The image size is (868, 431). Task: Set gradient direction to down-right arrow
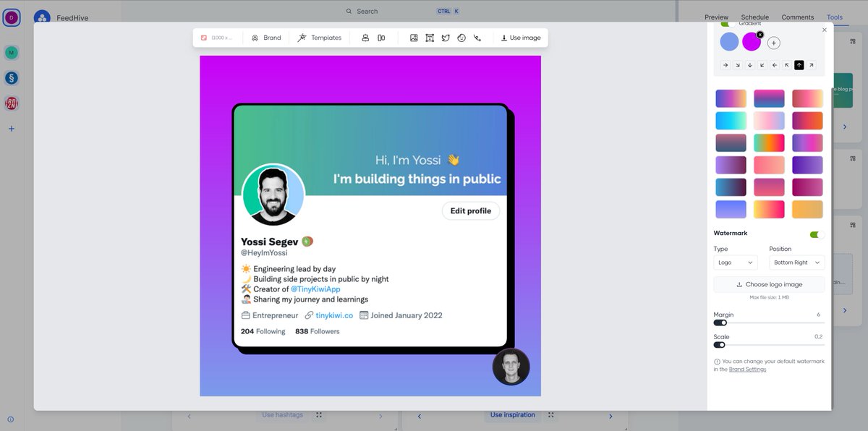[738, 65]
